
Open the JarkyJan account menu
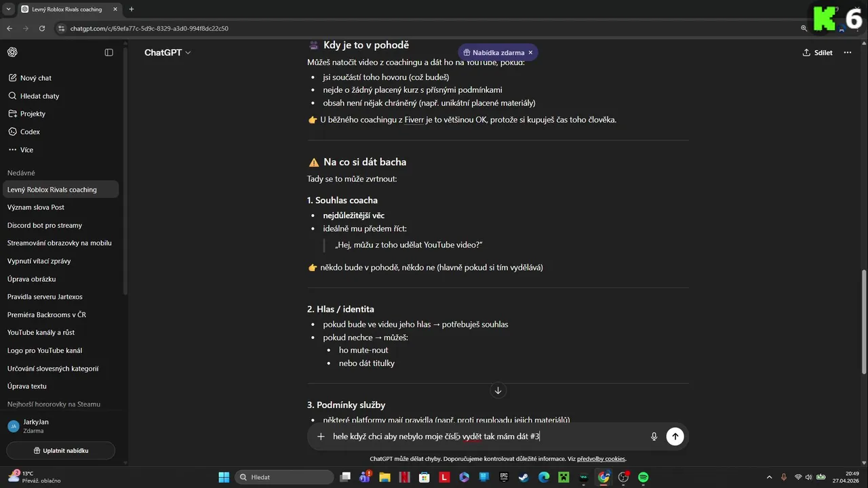pyautogui.click(x=61, y=426)
